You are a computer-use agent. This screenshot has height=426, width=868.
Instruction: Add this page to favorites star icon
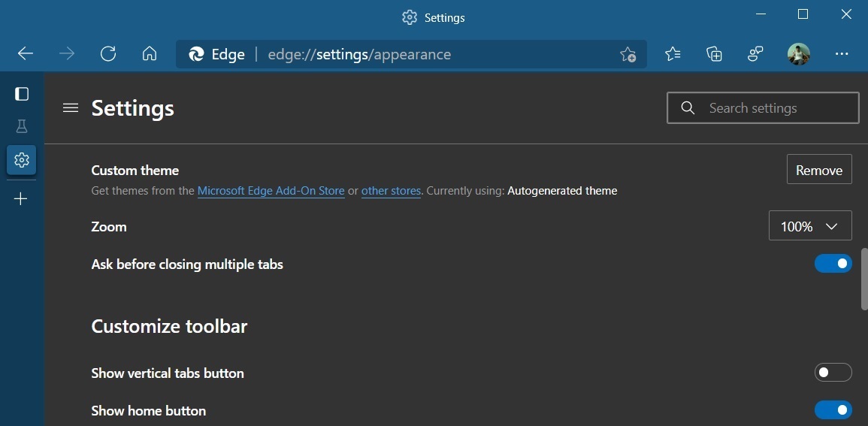(628, 55)
